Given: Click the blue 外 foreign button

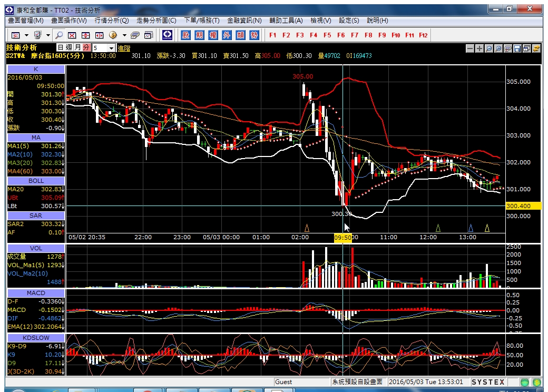Looking at the screenshot, I should (x=227, y=35).
